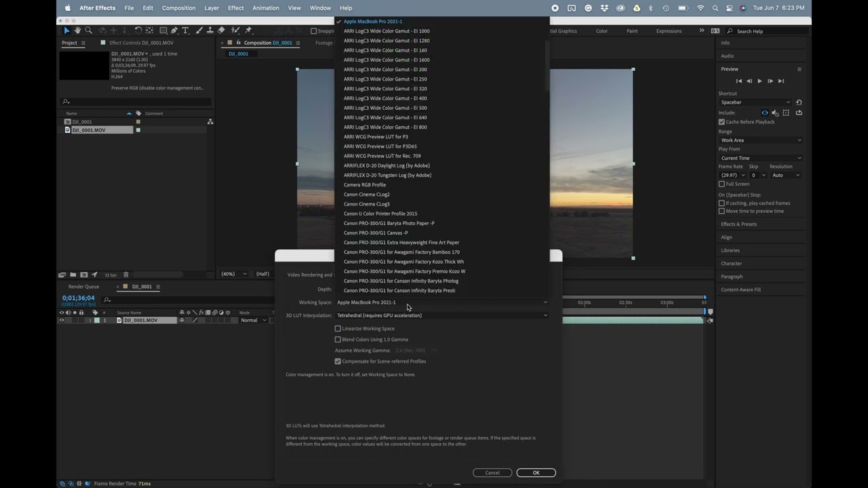
Task: Check Move time to preview time
Action: 722,211
